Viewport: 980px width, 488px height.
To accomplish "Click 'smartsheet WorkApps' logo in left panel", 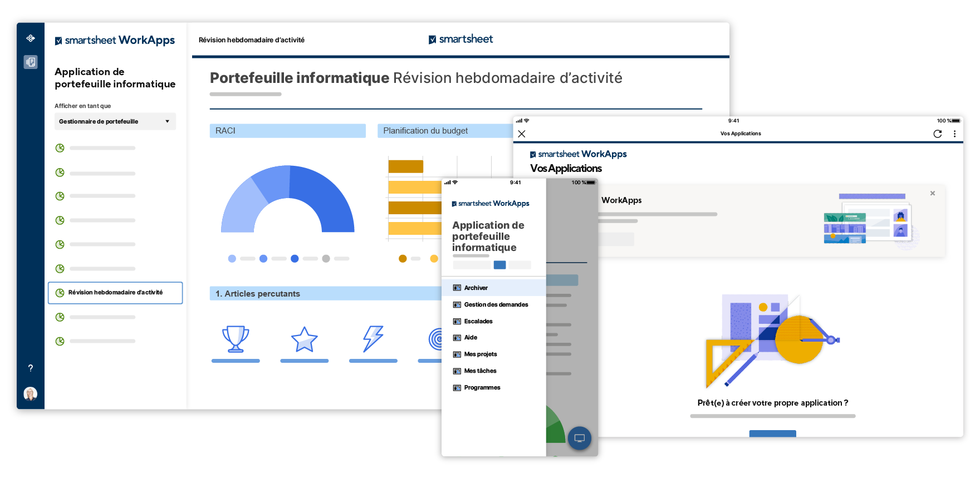I will (115, 40).
